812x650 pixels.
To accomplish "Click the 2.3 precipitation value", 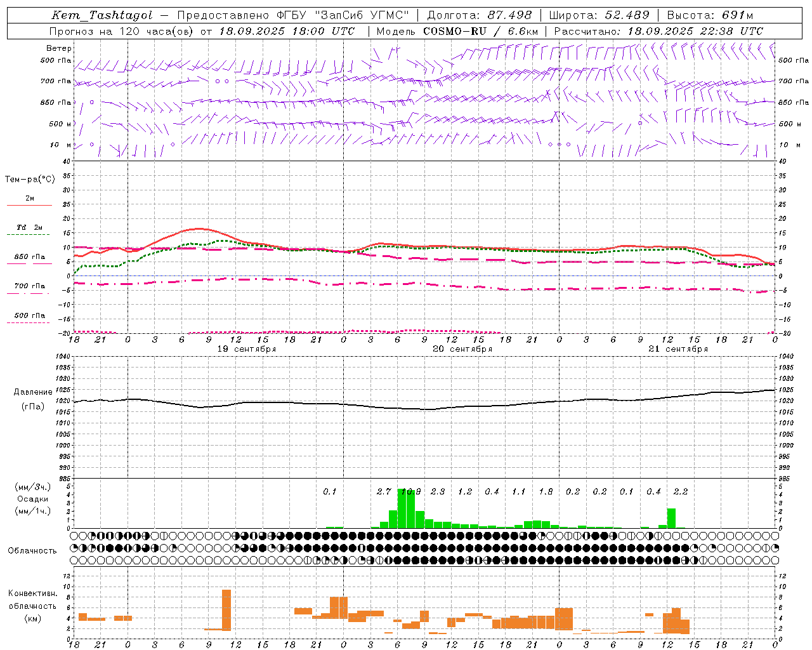I will tap(438, 491).
